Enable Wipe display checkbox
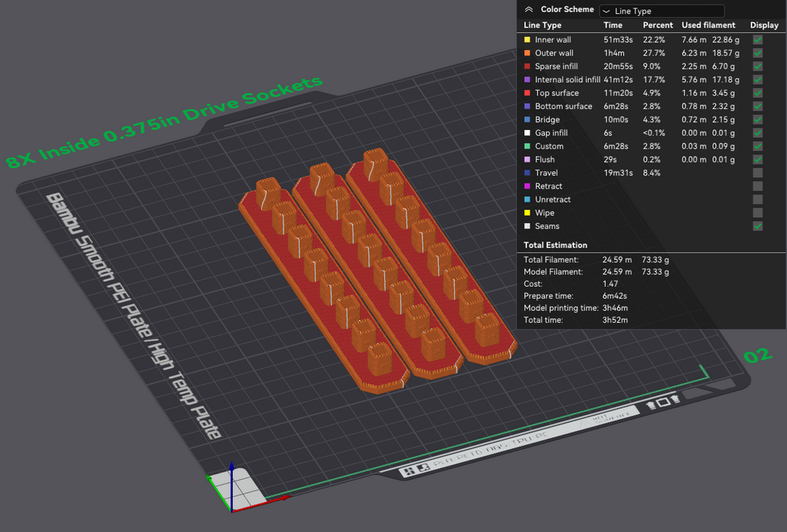The image size is (787, 532). [757, 212]
